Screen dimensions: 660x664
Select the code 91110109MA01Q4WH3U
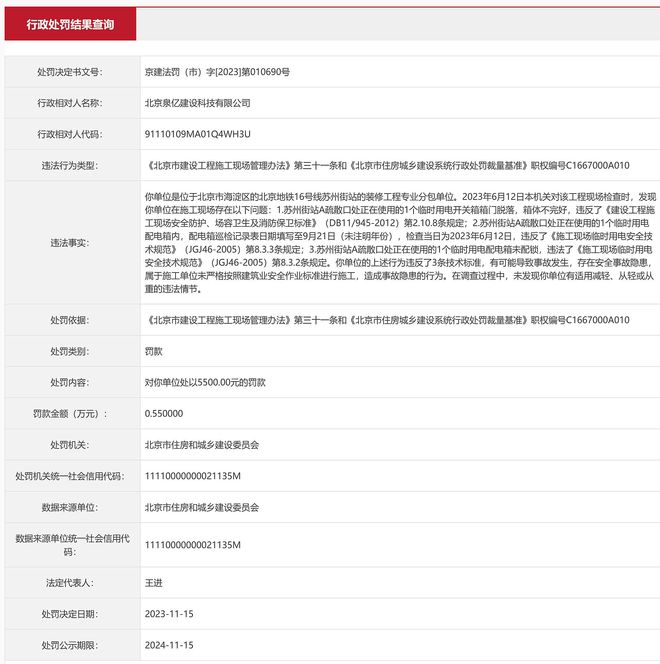click(x=197, y=134)
